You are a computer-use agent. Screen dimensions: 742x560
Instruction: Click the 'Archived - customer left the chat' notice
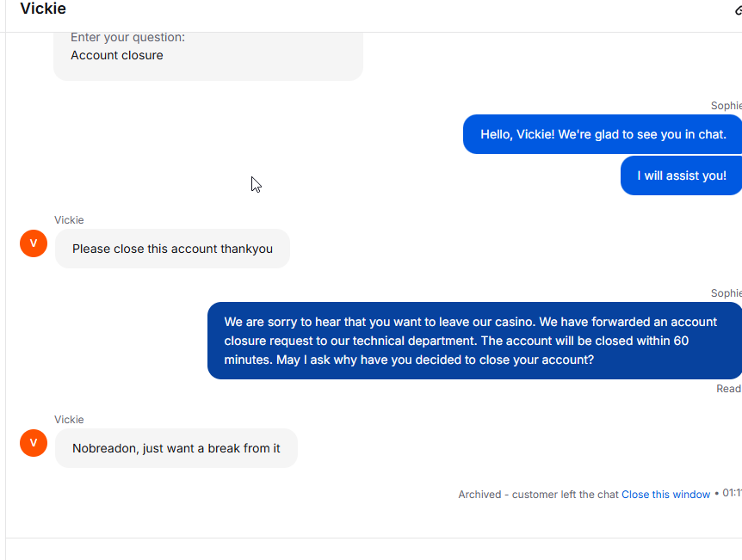(x=538, y=495)
